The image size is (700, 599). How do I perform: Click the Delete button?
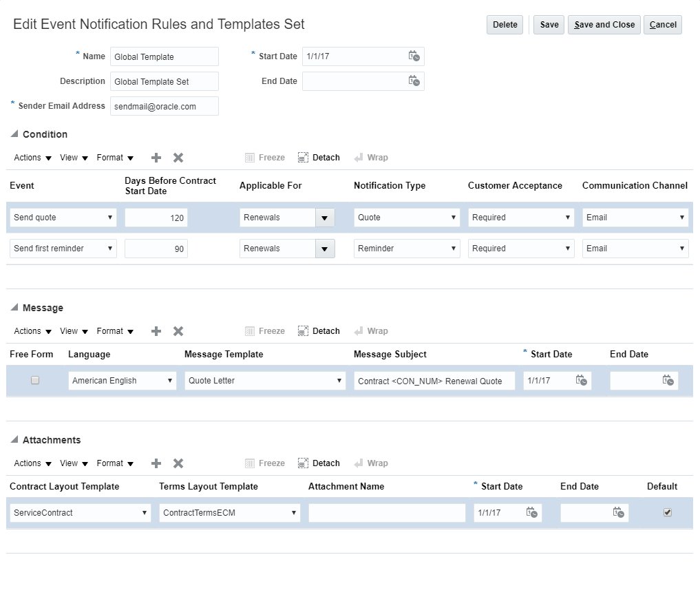[505, 25]
